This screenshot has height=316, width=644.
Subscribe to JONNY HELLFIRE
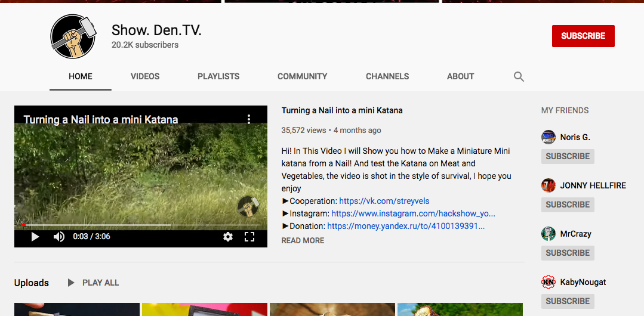coord(568,205)
